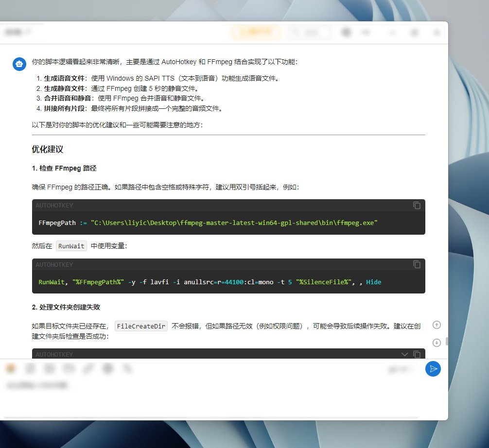
Task: Click the text '中使用变量:'
Action: 109,246
